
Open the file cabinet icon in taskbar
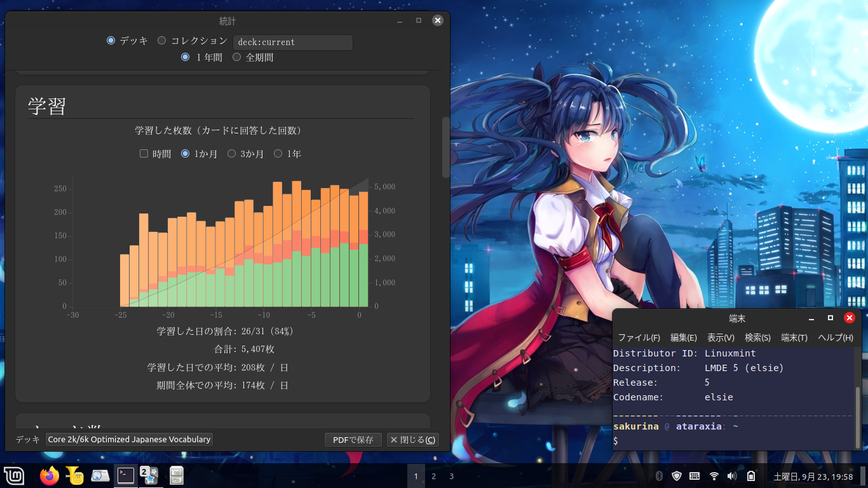coord(177,475)
